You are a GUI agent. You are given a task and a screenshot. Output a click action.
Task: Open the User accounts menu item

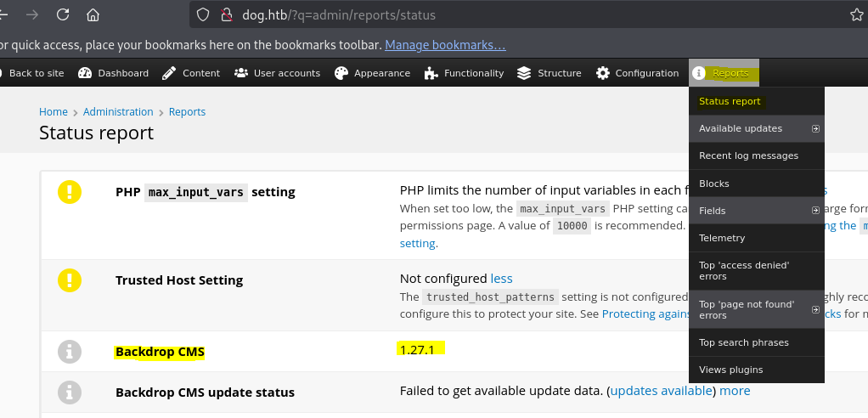[277, 73]
